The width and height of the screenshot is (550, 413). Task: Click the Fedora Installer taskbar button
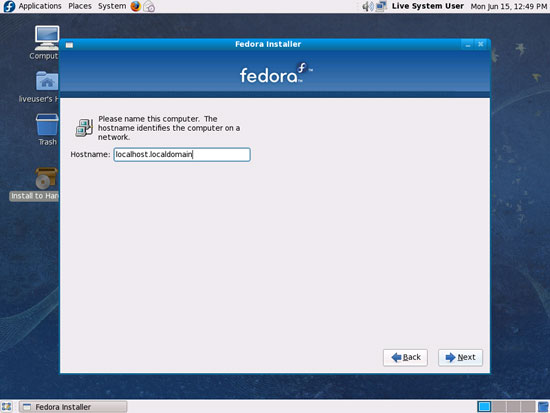click(x=73, y=407)
